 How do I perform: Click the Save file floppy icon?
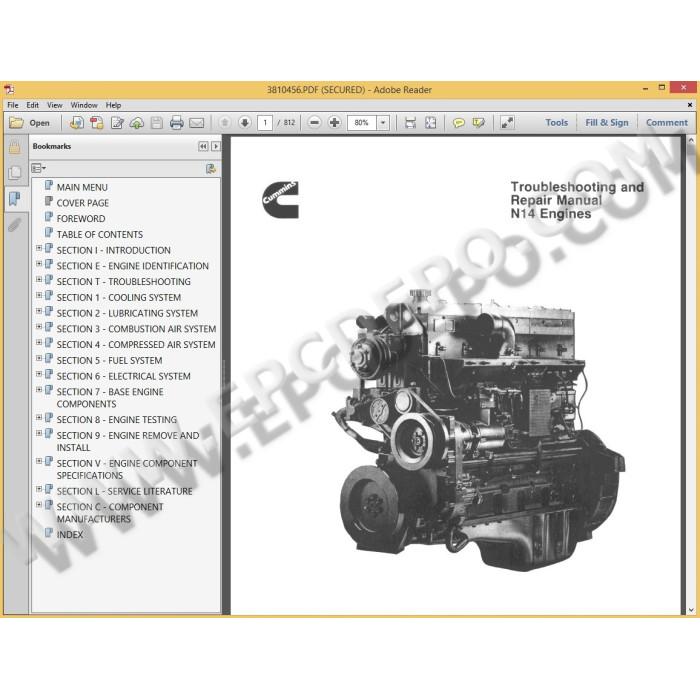[157, 122]
